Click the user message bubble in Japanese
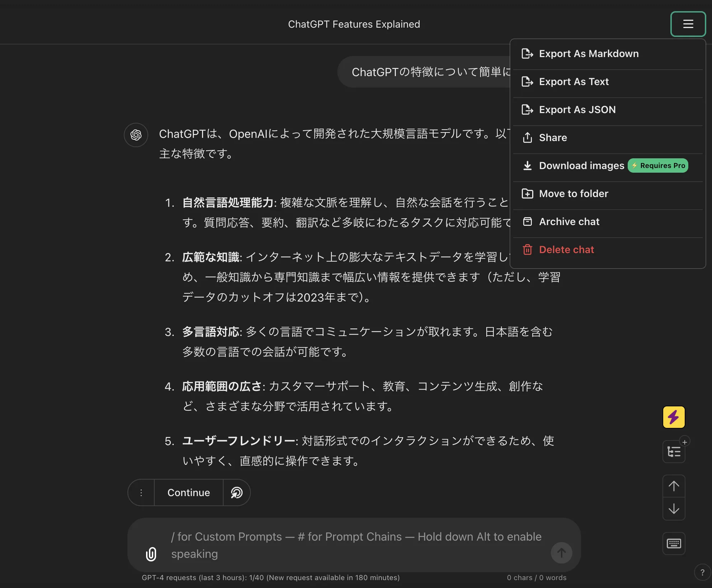Image resolution: width=712 pixels, height=588 pixels. (x=424, y=72)
